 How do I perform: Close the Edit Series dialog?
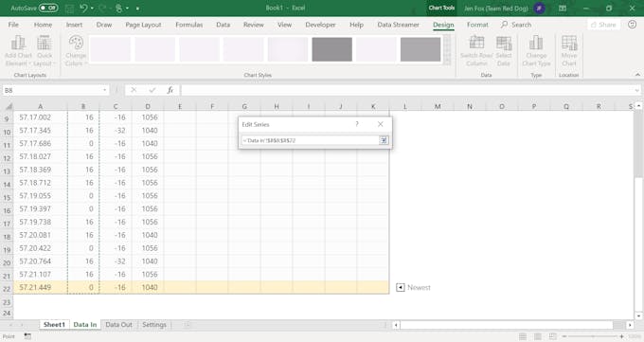click(x=381, y=124)
